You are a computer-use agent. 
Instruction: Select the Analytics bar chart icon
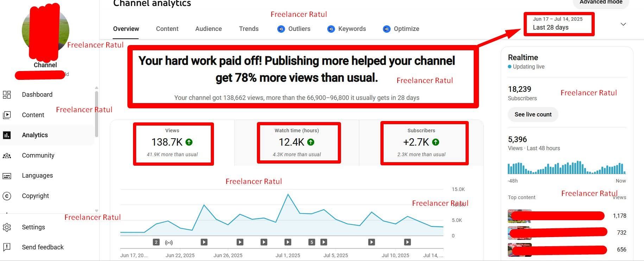pos(7,135)
